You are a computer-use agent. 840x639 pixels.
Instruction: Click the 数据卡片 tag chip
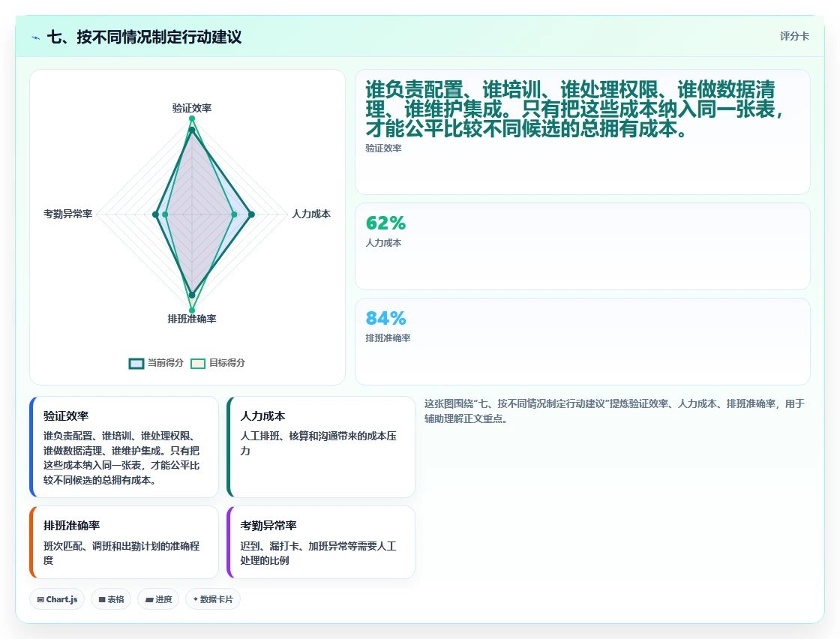click(x=213, y=598)
